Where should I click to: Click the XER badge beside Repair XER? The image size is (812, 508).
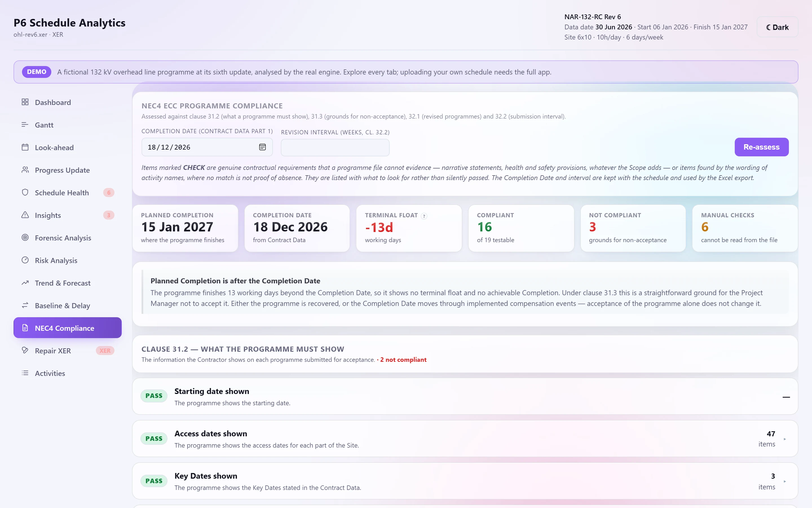click(x=105, y=351)
